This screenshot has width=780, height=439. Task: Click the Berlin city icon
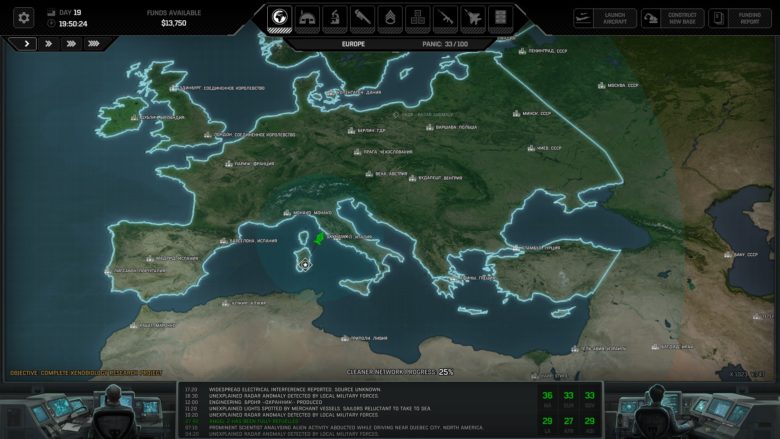pos(351,131)
